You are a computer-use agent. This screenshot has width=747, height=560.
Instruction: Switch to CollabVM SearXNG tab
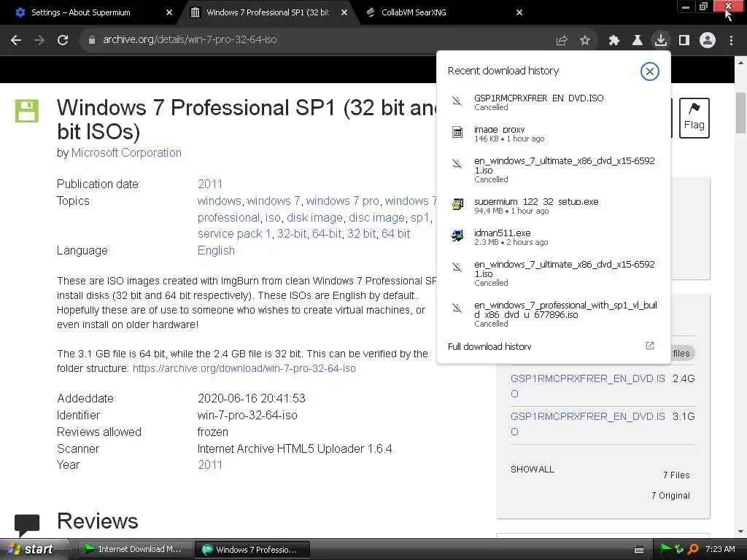click(x=414, y=12)
